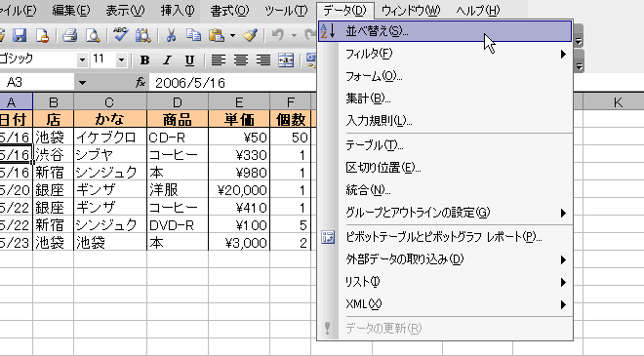The width and height of the screenshot is (644, 356).
Task: Choose 入力規則 menu entry
Action: [x=445, y=121]
